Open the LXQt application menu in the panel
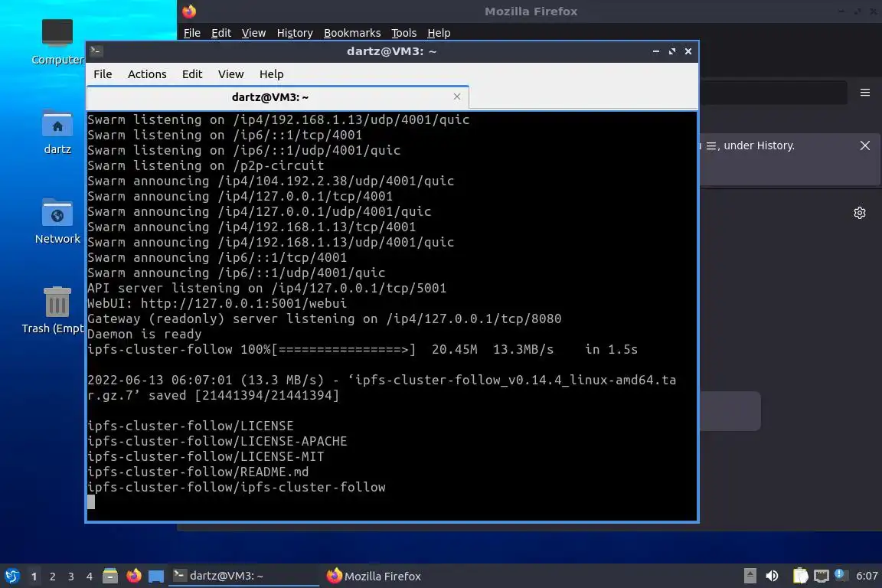The height and width of the screenshot is (588, 882). click(11, 577)
